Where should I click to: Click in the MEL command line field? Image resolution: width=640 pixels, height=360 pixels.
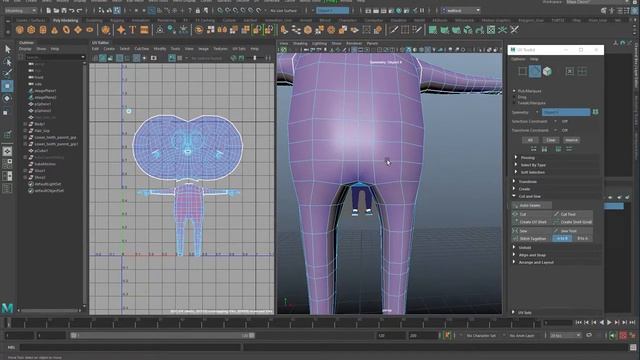[131, 347]
